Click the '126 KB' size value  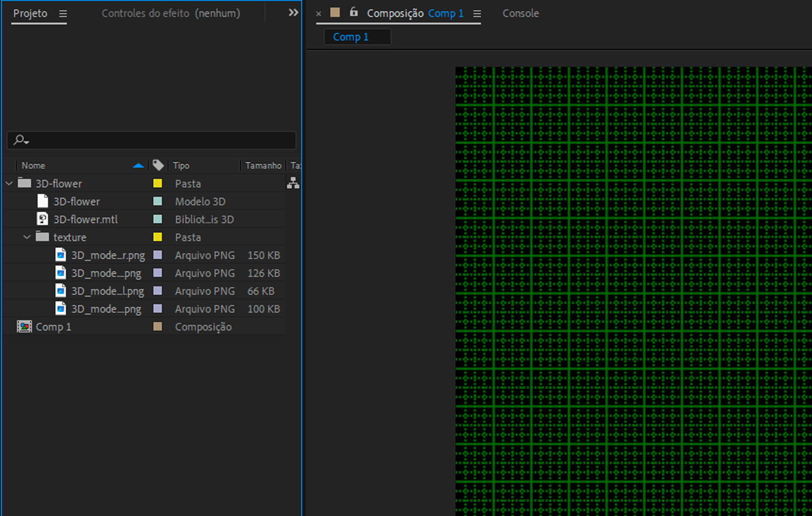click(264, 273)
